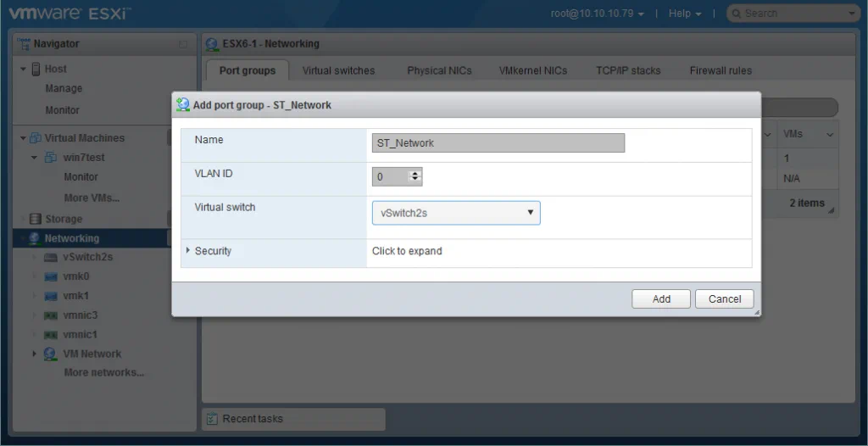The height and width of the screenshot is (446, 868).
Task: Click the top-right Search field
Action: [x=793, y=14]
